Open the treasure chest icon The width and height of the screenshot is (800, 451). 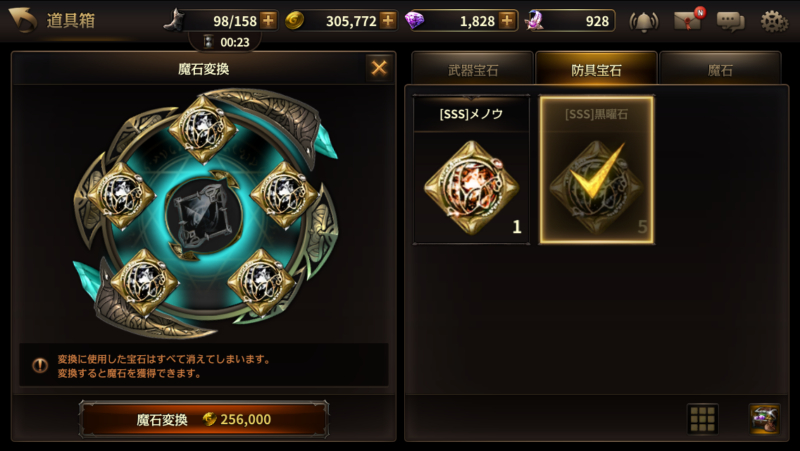pyautogui.click(x=764, y=419)
